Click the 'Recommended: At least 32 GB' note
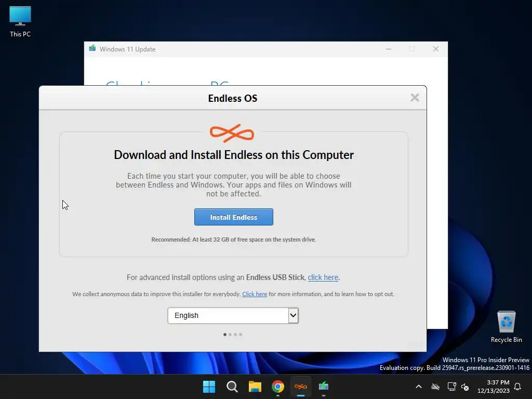This screenshot has height=399, width=532. pos(234,240)
